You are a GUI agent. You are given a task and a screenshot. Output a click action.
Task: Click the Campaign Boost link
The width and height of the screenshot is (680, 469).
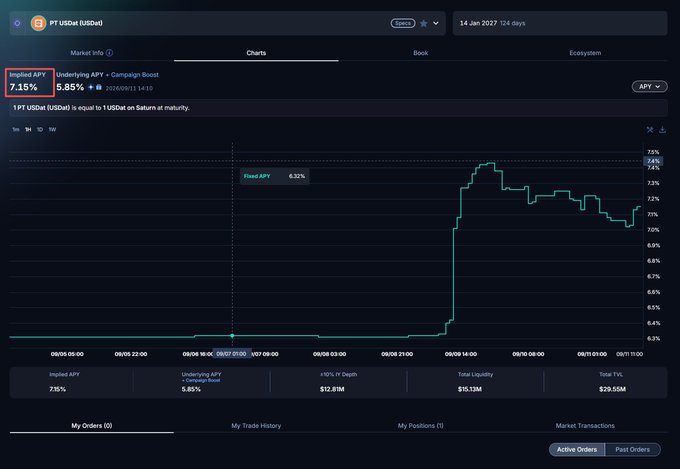pos(134,75)
